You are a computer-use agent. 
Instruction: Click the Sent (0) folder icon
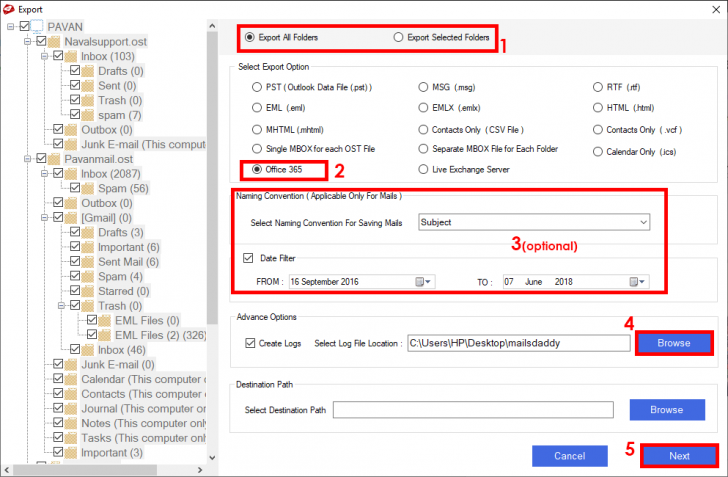88,86
